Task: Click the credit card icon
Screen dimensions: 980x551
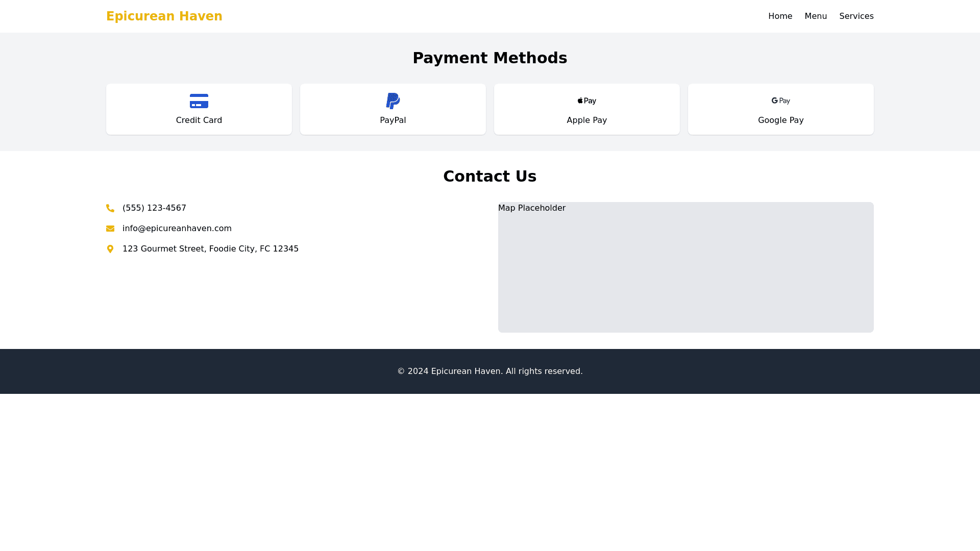Action: (199, 101)
